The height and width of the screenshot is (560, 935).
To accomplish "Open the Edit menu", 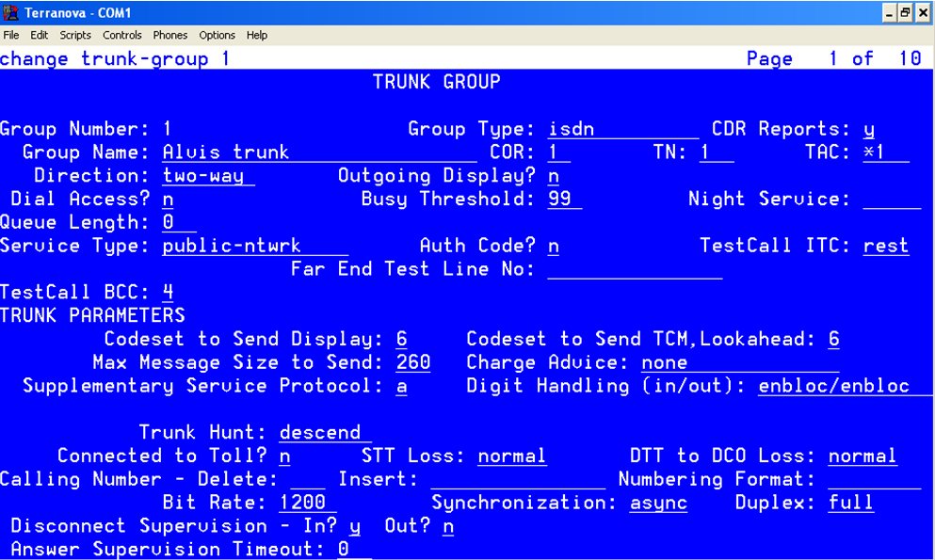I will point(39,35).
